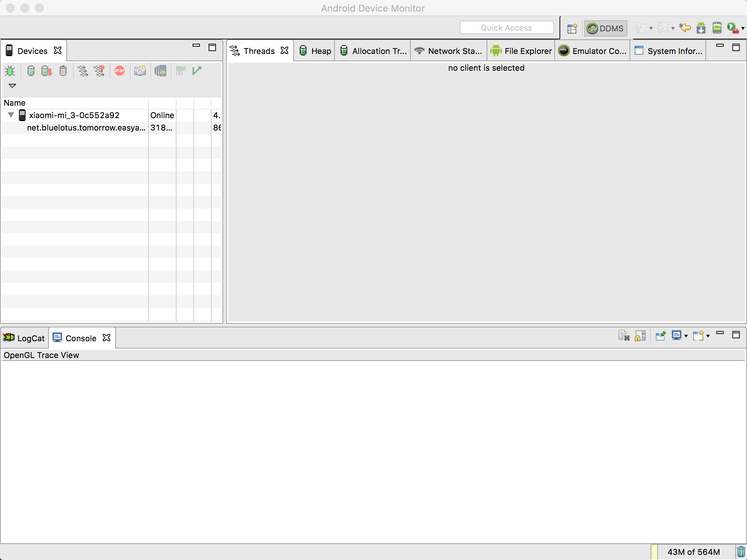Switch to the File Explorer tab
This screenshot has width=747, height=560.
(521, 51)
